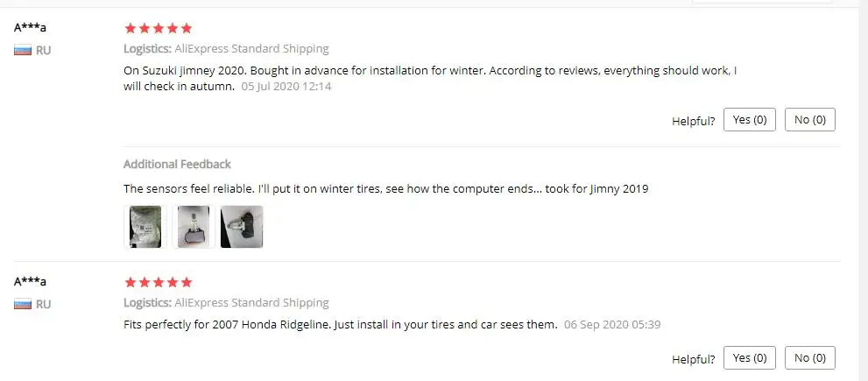Open the middle review photo thumbnail

194,227
